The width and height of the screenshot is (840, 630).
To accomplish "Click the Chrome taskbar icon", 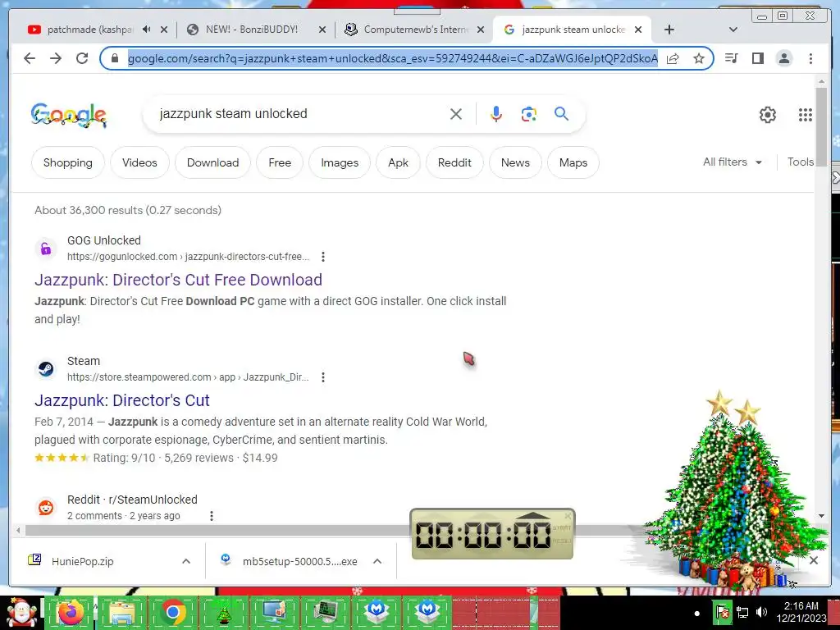I will click(172, 612).
